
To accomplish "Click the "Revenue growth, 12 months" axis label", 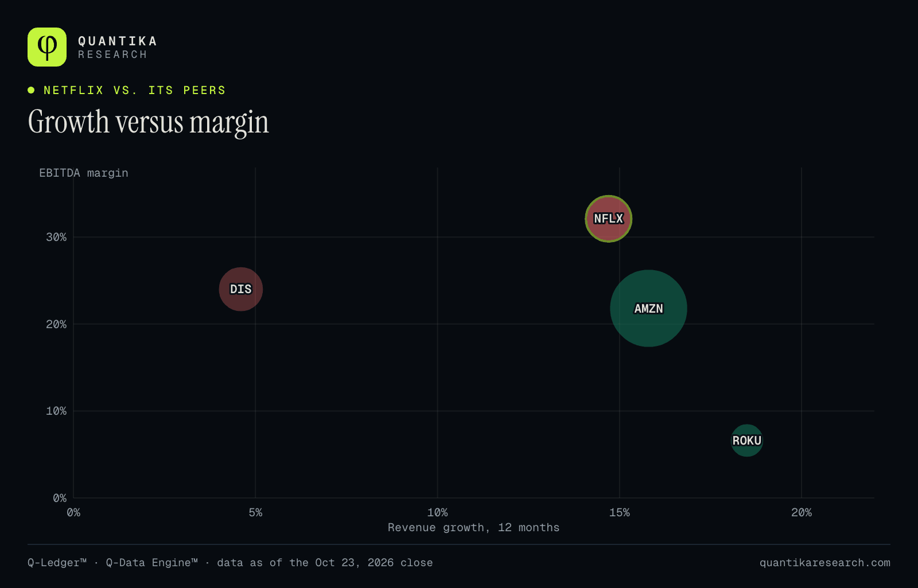I will tap(473, 527).
